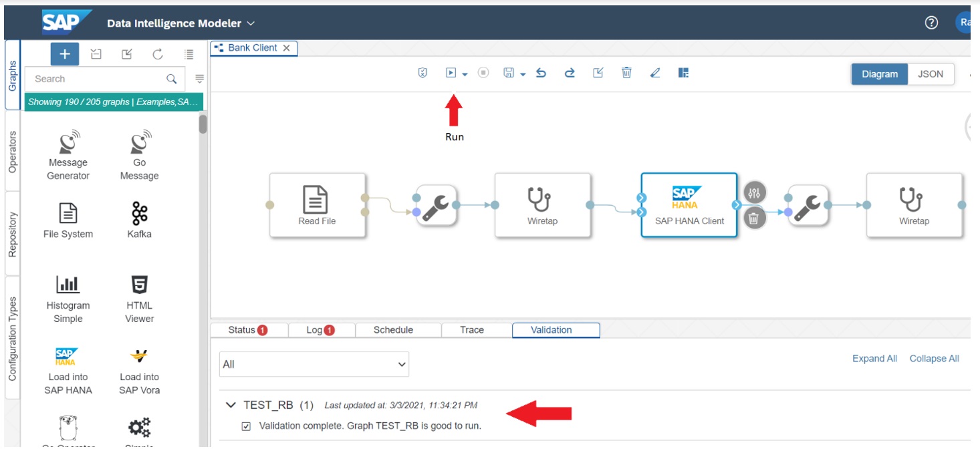Click the Validate graph shield icon
Viewport: 980px width, 453px height.
click(422, 73)
